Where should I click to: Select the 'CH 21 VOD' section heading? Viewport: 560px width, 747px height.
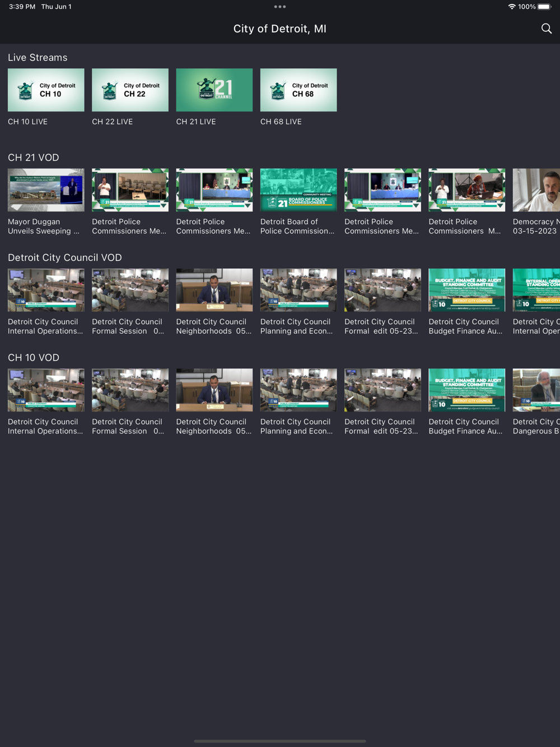(34, 157)
